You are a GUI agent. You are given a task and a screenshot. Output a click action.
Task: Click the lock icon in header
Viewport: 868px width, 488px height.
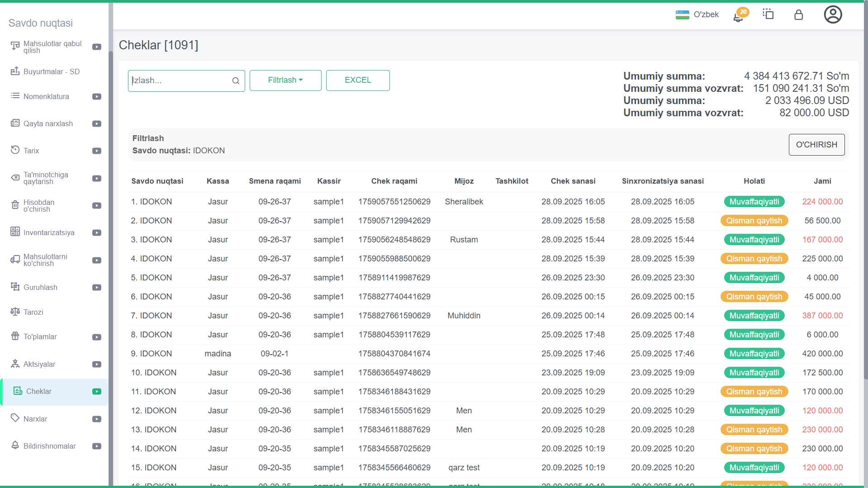(798, 15)
